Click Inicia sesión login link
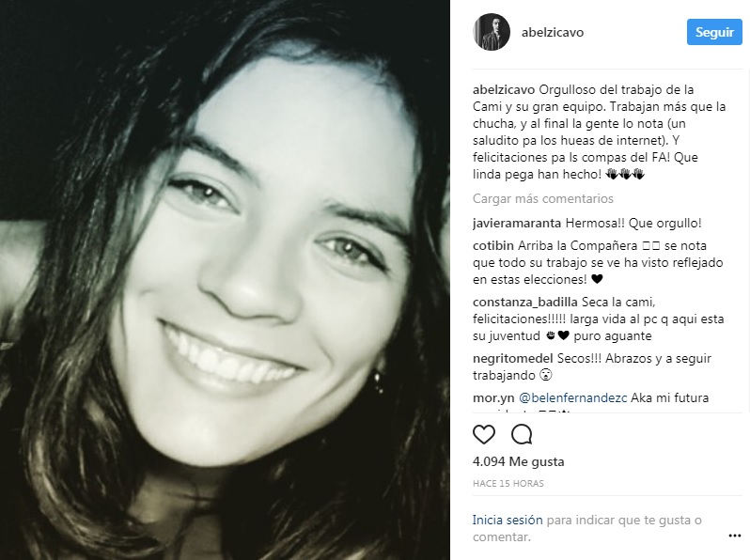This screenshot has width=750, height=560. point(508,520)
